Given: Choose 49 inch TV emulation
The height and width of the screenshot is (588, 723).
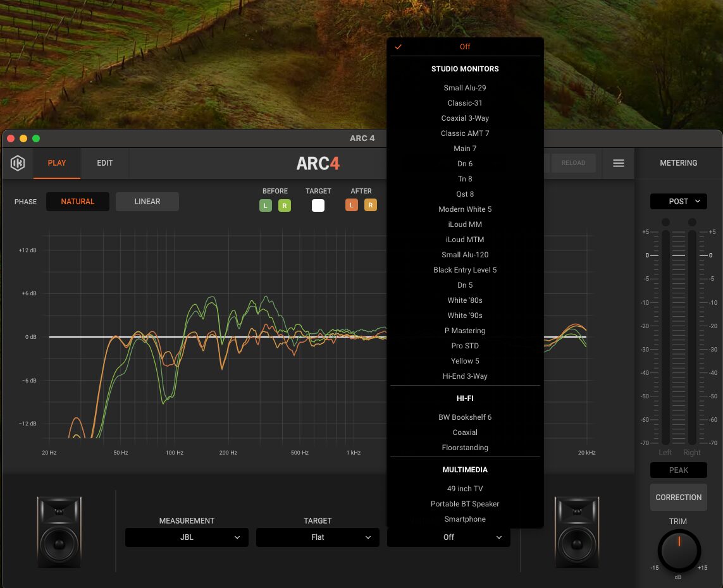Looking at the screenshot, I should coord(465,489).
